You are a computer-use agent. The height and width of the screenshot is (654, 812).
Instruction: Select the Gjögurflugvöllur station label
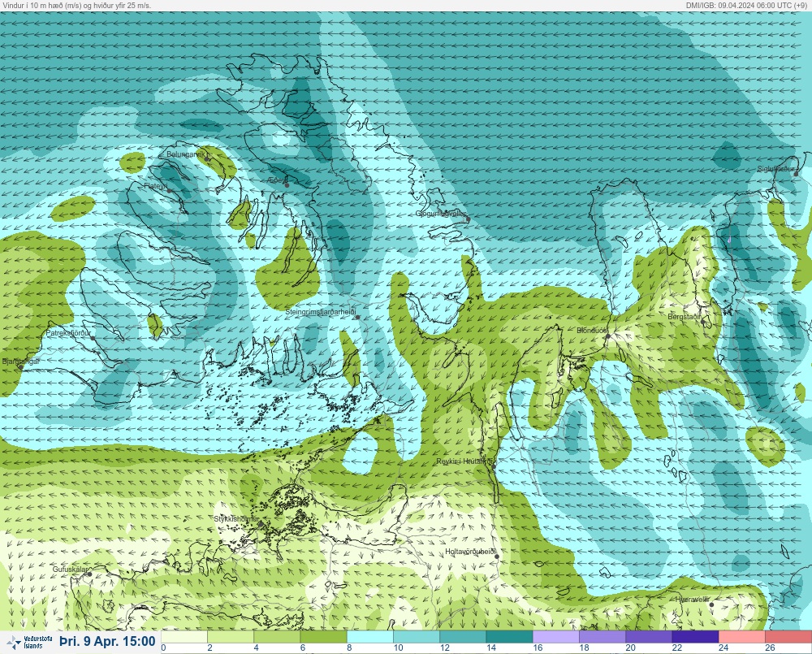(x=441, y=214)
